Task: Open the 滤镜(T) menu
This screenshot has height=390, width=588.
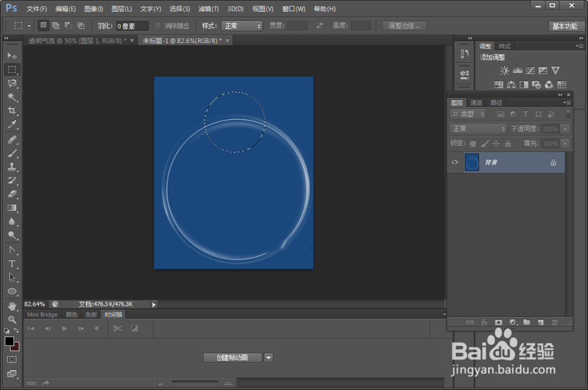Action: pyautogui.click(x=209, y=9)
